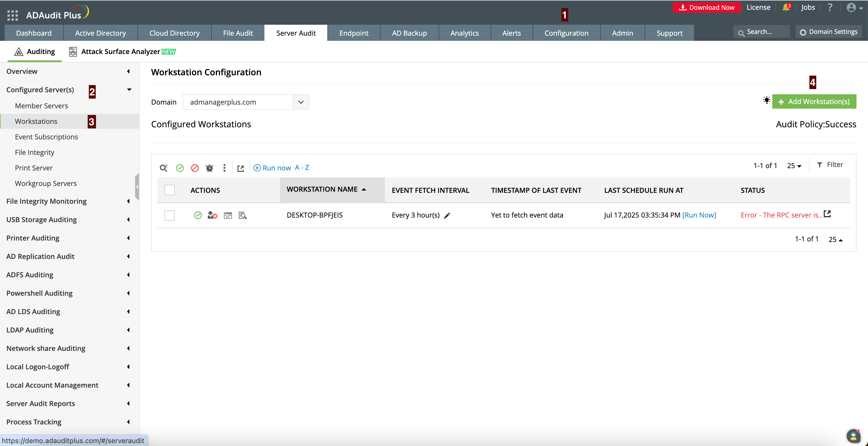Check the DESKTOP-BPFJEIS row checkbox
This screenshot has width=868, height=446.
170,215
